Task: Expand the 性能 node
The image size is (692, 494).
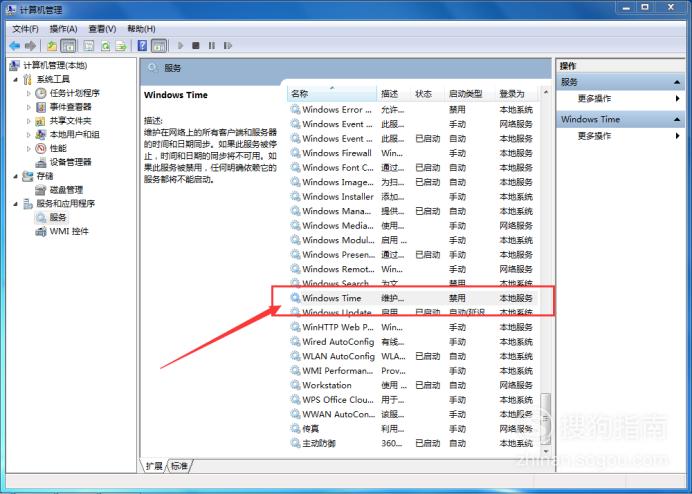Action: 29,148
